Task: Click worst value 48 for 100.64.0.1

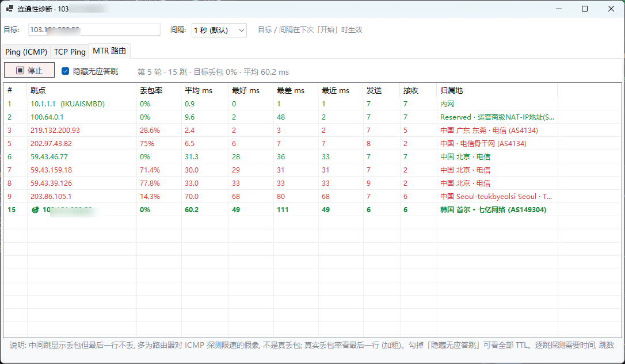Action: 281,117
